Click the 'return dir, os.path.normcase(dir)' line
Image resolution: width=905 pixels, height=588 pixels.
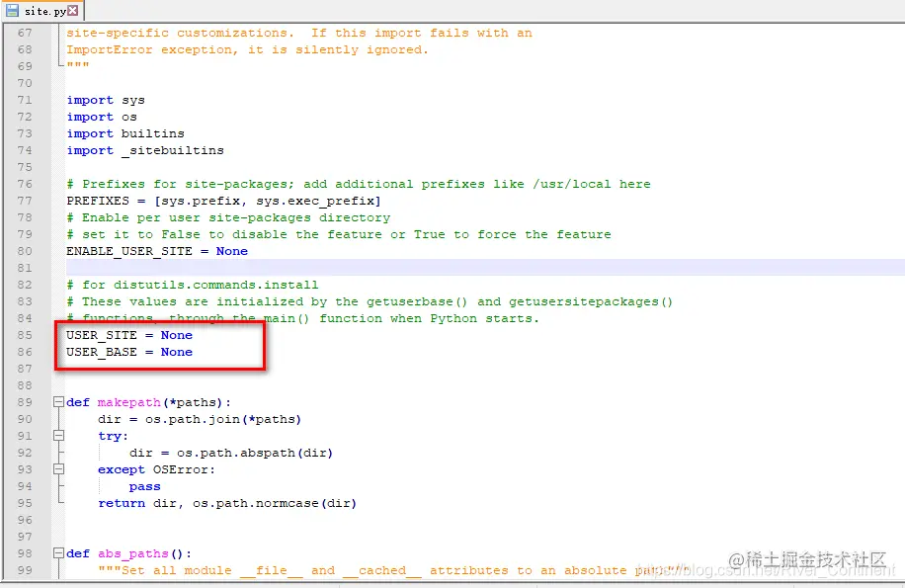coord(227,503)
